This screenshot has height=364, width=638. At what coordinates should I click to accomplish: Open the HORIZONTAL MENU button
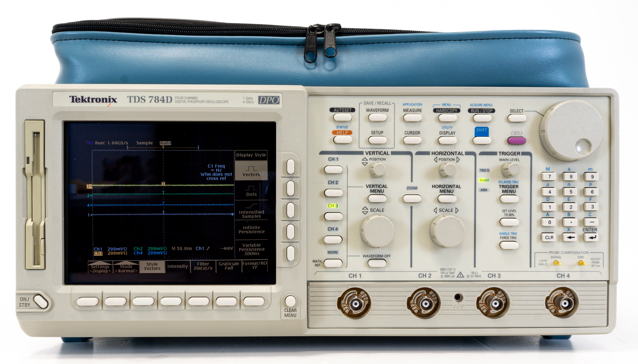[447, 199]
